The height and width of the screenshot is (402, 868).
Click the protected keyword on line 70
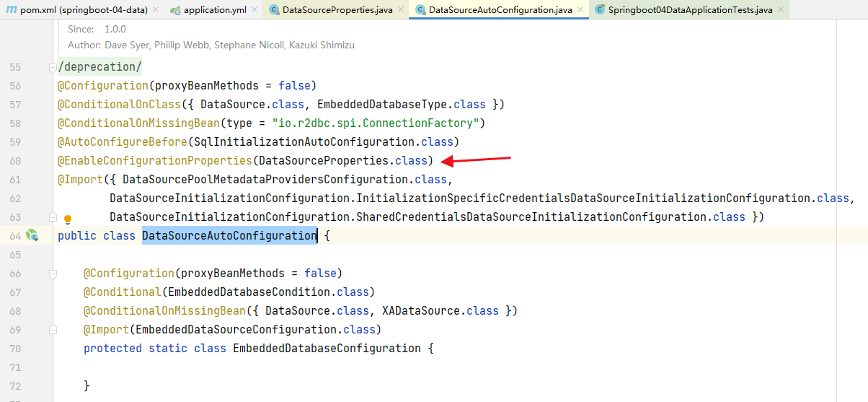112,349
